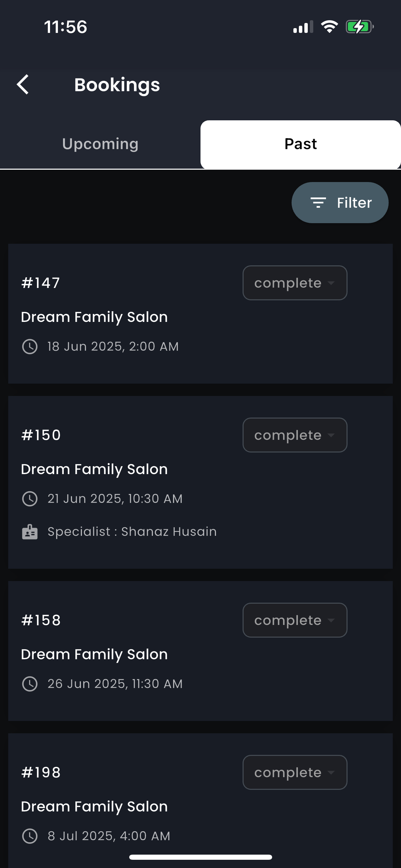This screenshot has height=868, width=401.
Task: Open booking #158 dated 26 Jun 2025
Action: [x=200, y=651]
